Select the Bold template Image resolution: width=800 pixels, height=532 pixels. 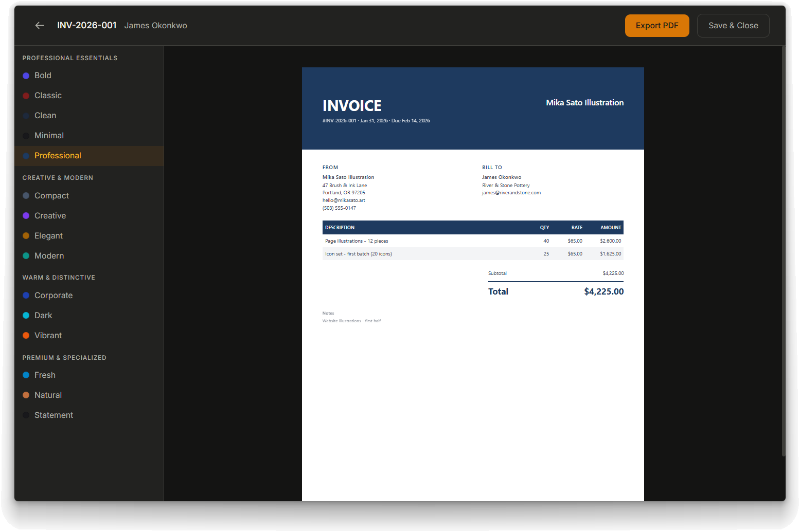click(x=43, y=76)
